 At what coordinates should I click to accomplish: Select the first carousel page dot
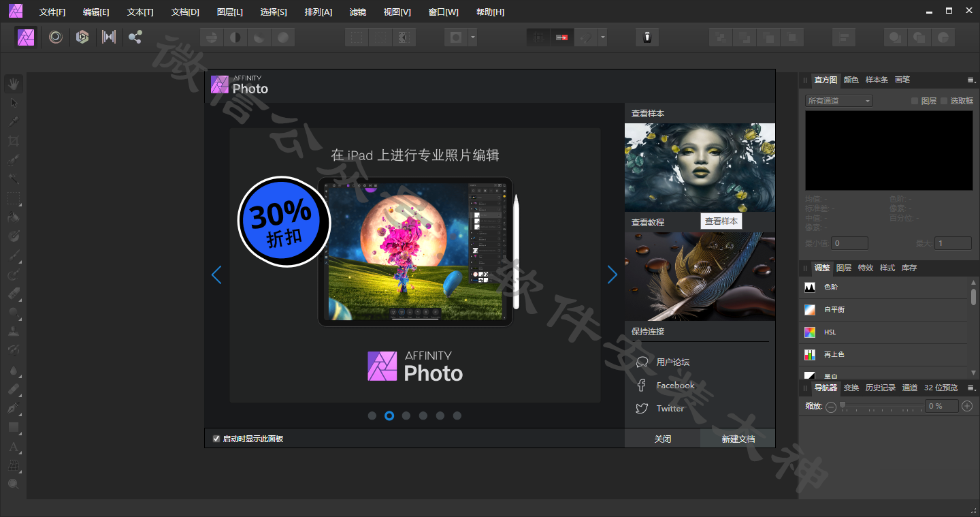tap(372, 416)
